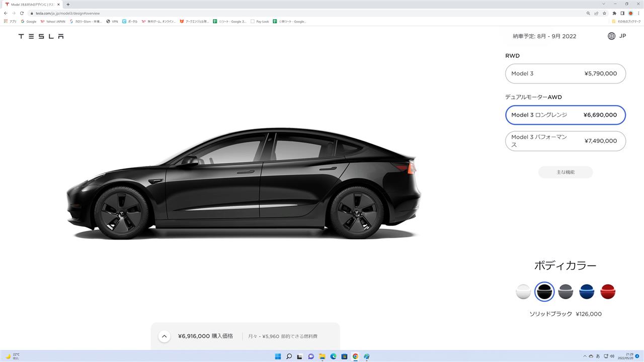644x362 pixels.
Task: Choose the solid black body color swatch
Action: click(x=544, y=292)
